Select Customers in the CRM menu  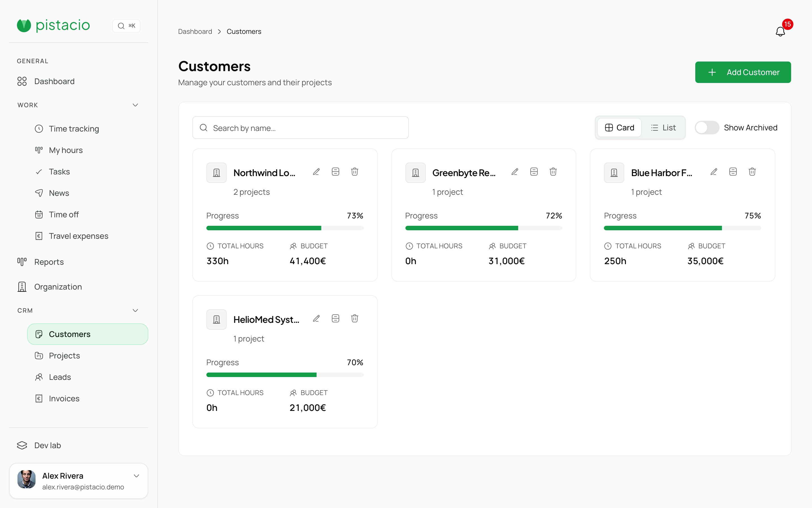88,334
